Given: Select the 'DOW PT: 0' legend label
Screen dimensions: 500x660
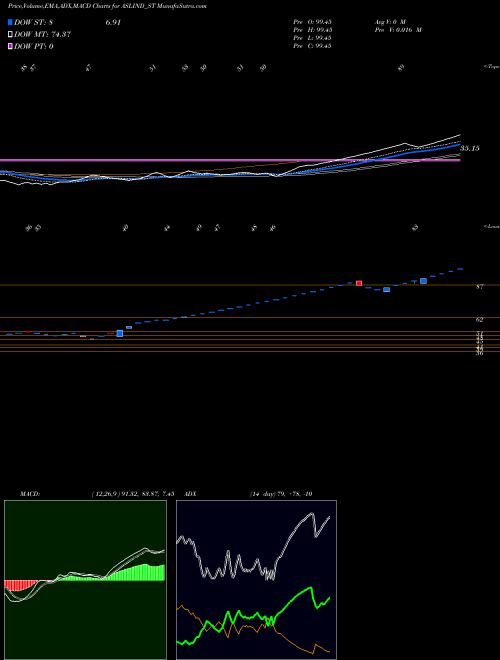Looking at the screenshot, I should pos(34,46).
